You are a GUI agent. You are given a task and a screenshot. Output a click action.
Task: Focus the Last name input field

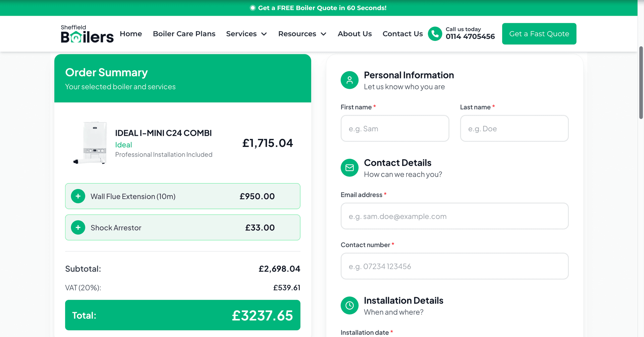pos(514,129)
